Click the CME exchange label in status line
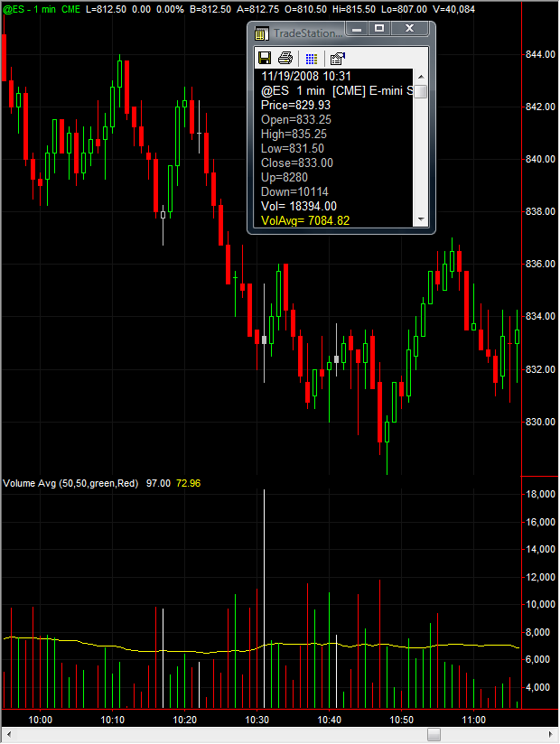 click(x=70, y=10)
